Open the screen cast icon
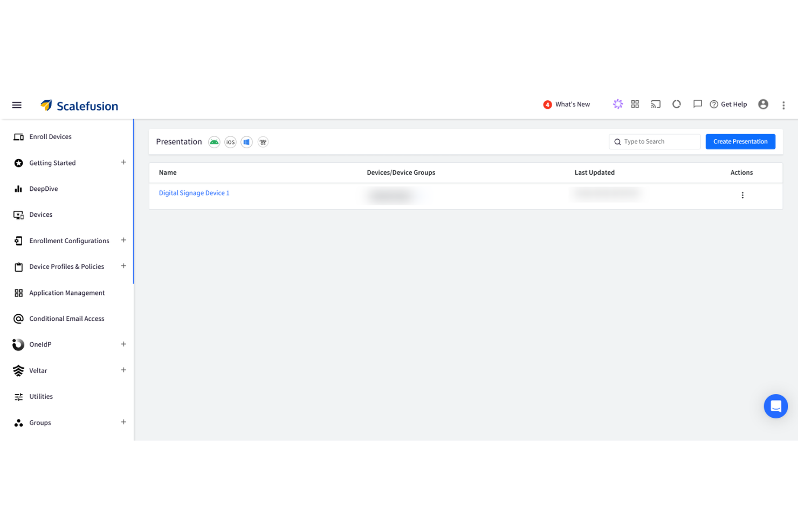This screenshot has width=798, height=532. pos(656,104)
